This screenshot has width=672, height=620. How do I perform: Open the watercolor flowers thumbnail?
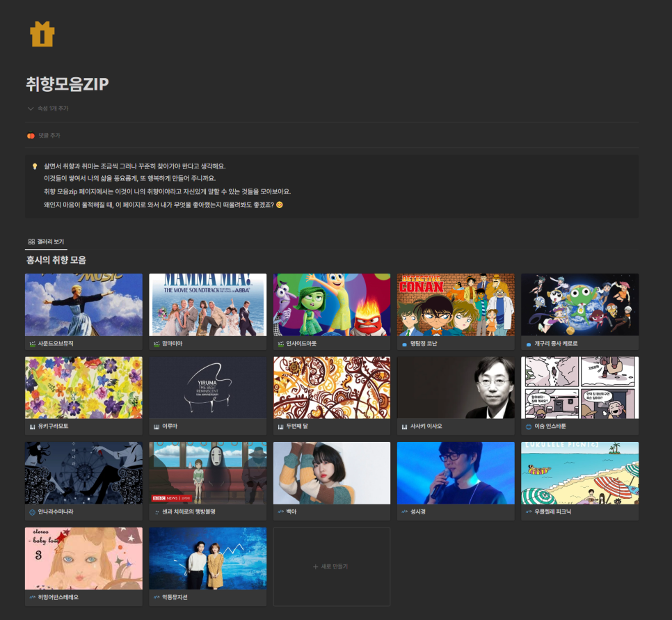83,388
